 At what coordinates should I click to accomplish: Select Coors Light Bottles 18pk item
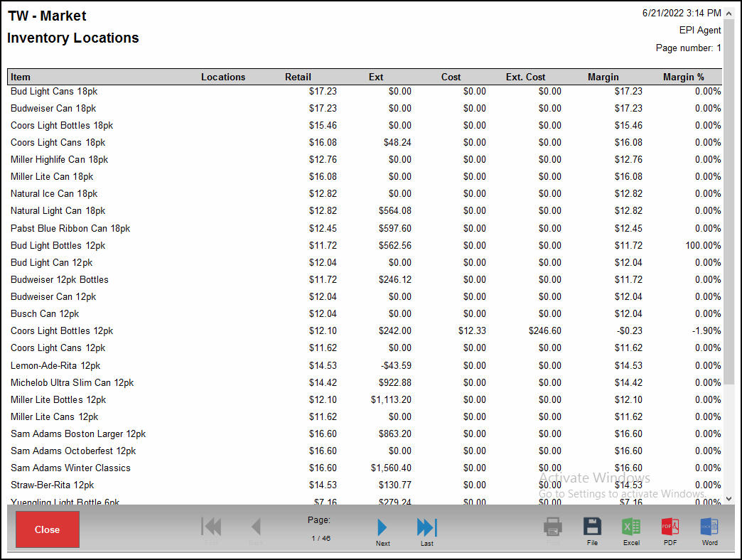point(62,125)
